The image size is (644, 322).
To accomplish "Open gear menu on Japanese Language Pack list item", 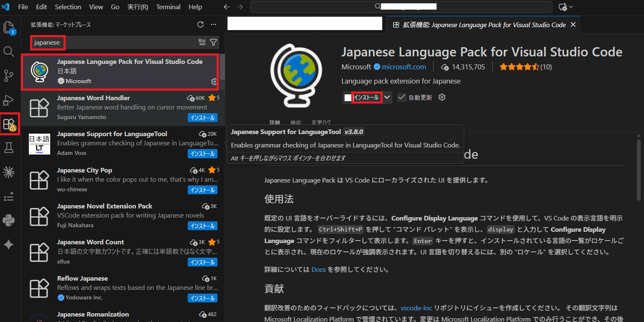I will point(214,81).
